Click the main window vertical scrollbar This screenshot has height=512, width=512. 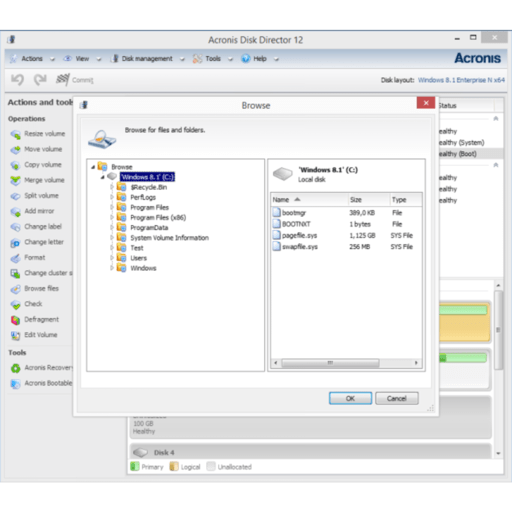[498, 330]
